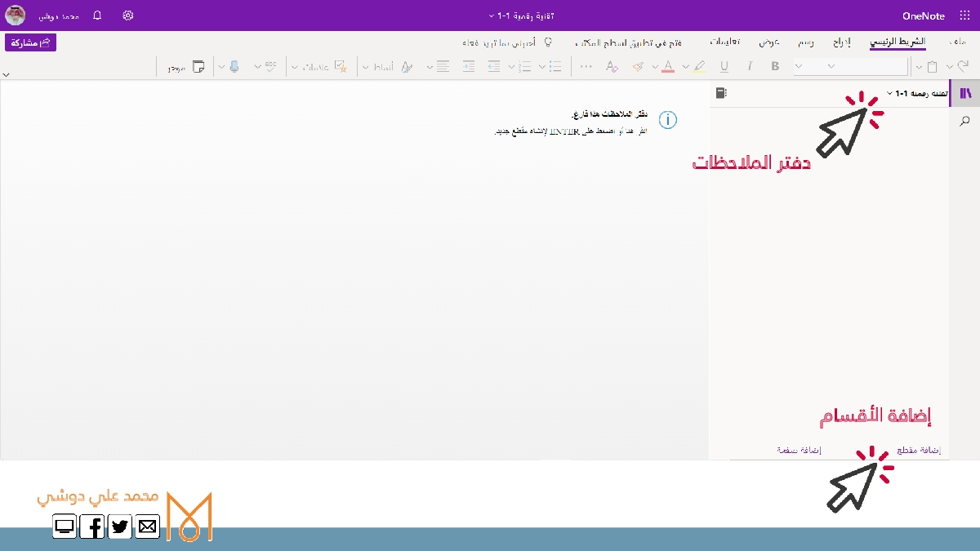Apply the red font color swatch
This screenshot has width=980, height=551.
tap(667, 67)
